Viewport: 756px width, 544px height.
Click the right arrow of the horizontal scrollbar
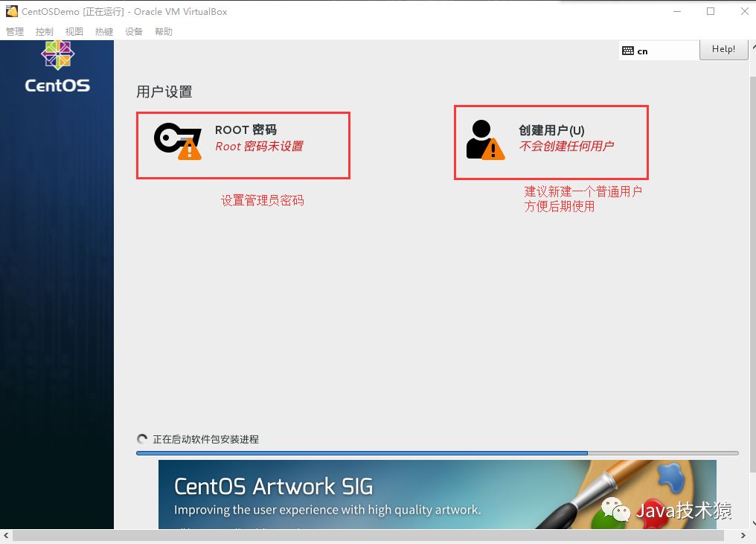point(743,536)
